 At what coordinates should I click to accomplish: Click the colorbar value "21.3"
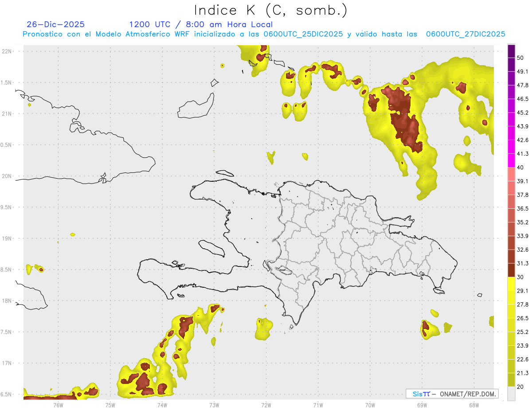[x=523, y=373]
